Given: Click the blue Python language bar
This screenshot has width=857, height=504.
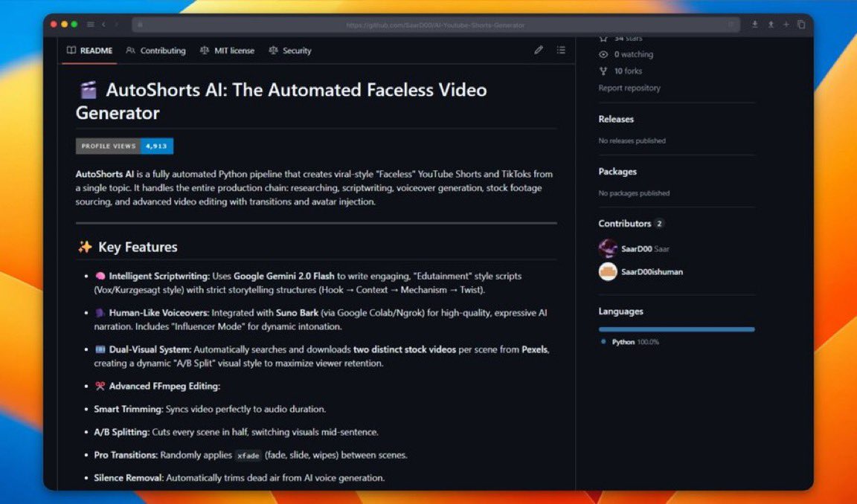Looking at the screenshot, I should (x=677, y=329).
